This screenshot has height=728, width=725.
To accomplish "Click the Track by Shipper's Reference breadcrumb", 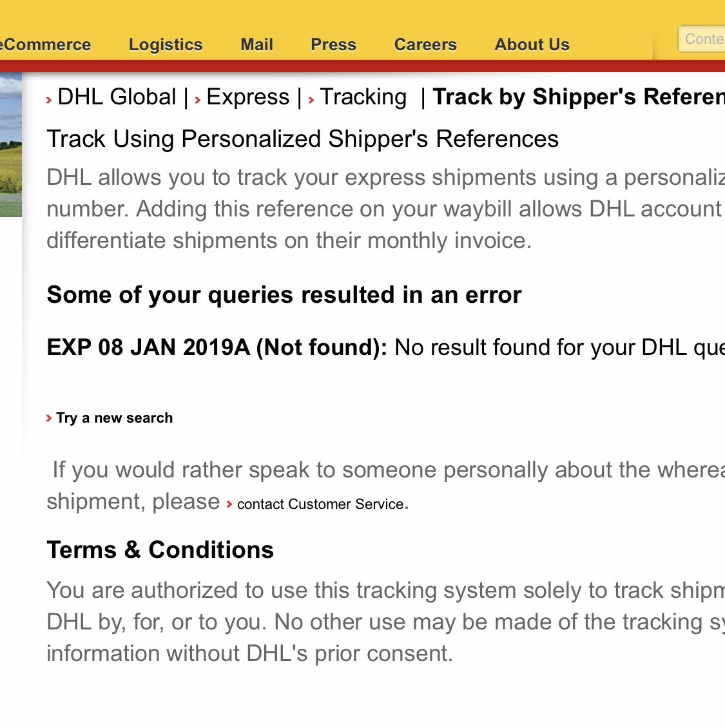I will tap(578, 97).
